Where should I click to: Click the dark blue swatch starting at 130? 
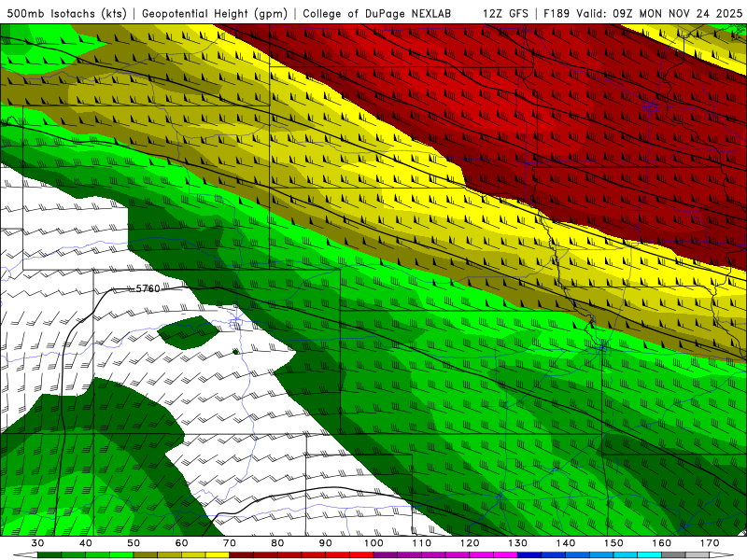pos(529,555)
